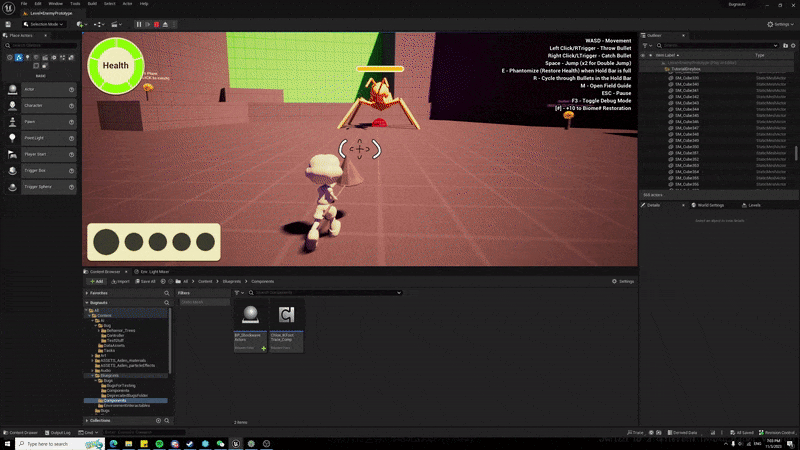Click the Actor entry in Place Actors
The image size is (800, 450).
pyautogui.click(x=41, y=89)
